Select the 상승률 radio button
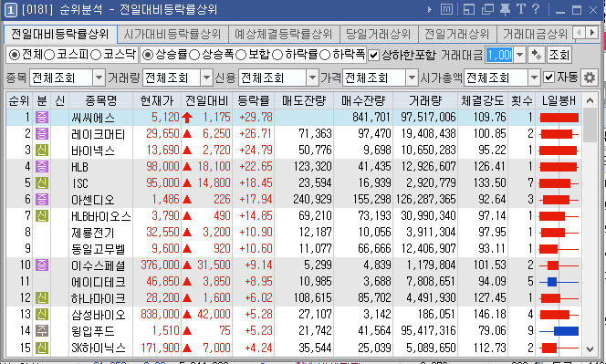The image size is (606, 364). click(148, 56)
